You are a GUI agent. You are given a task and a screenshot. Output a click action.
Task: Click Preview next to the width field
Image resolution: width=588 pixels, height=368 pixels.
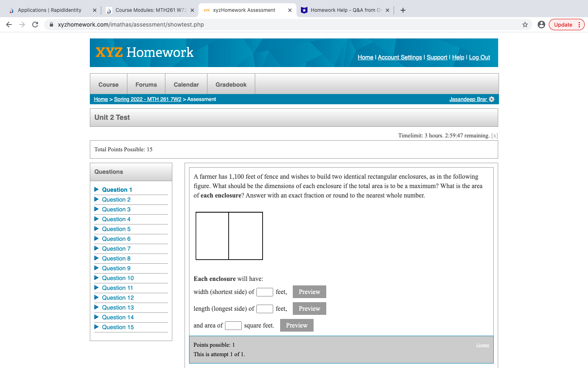[x=309, y=292]
